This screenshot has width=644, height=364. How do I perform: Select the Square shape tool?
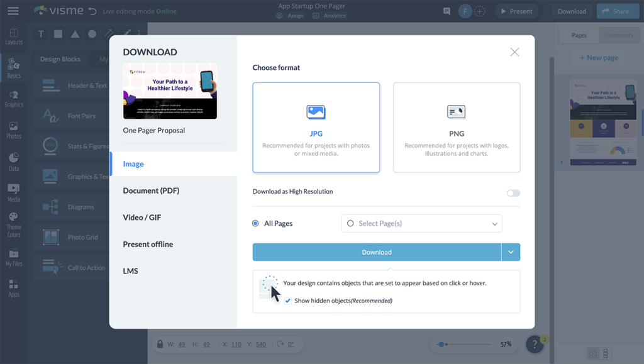[x=57, y=34]
